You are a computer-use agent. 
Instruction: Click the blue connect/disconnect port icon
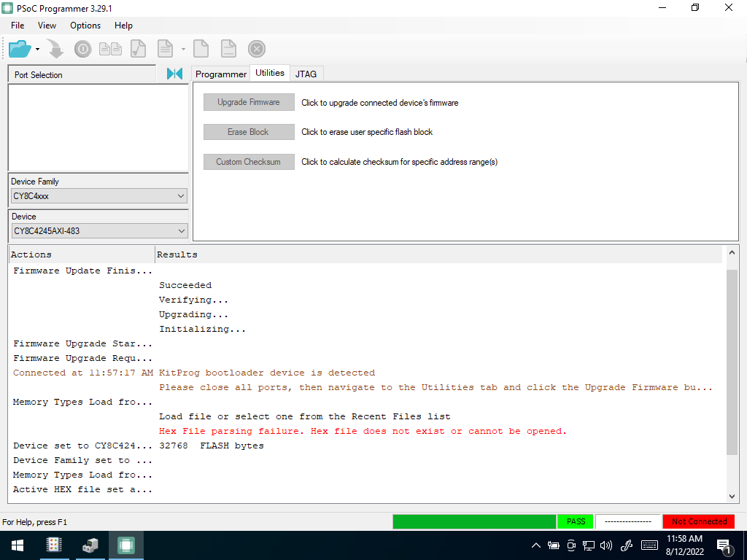pyautogui.click(x=175, y=74)
